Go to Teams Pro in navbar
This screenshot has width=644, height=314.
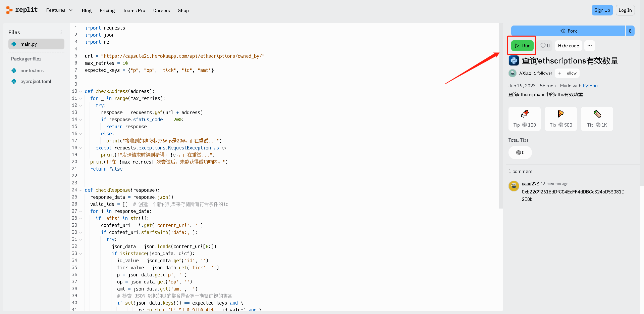coord(134,10)
